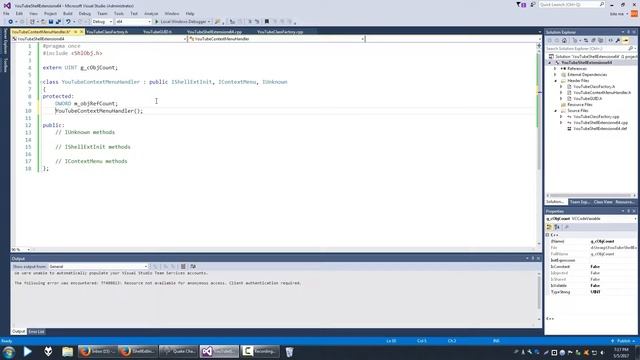Click Solution Explorer Properties wrench icon
This screenshot has width=640, height=360.
(x=618, y=40)
